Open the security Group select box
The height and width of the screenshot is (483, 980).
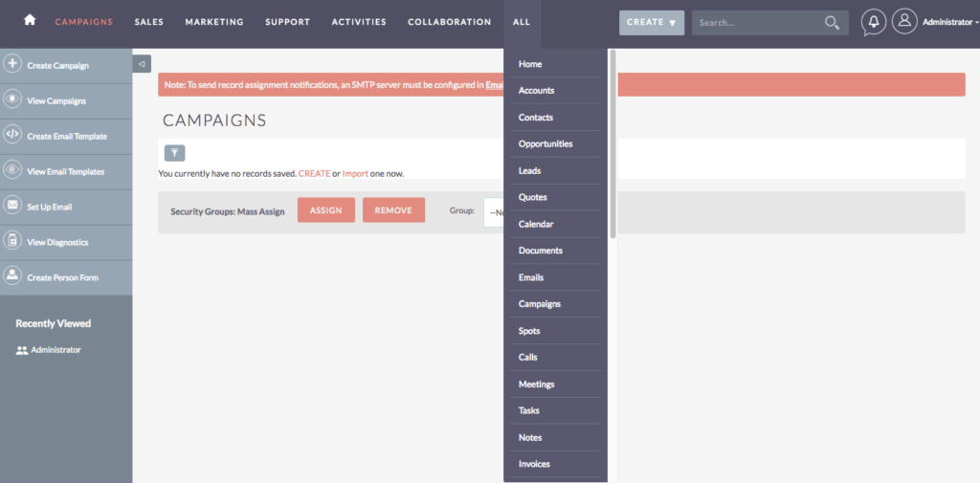coord(494,211)
